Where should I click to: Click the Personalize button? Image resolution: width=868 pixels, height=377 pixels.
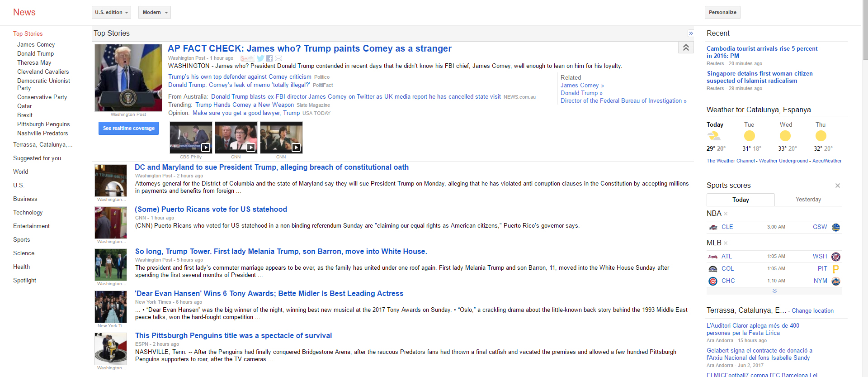point(722,13)
